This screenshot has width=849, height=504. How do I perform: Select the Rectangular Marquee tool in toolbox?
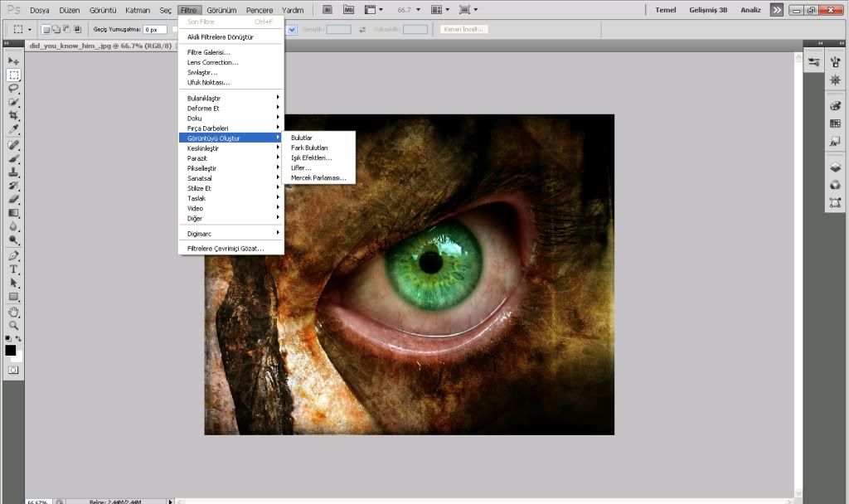[13, 75]
